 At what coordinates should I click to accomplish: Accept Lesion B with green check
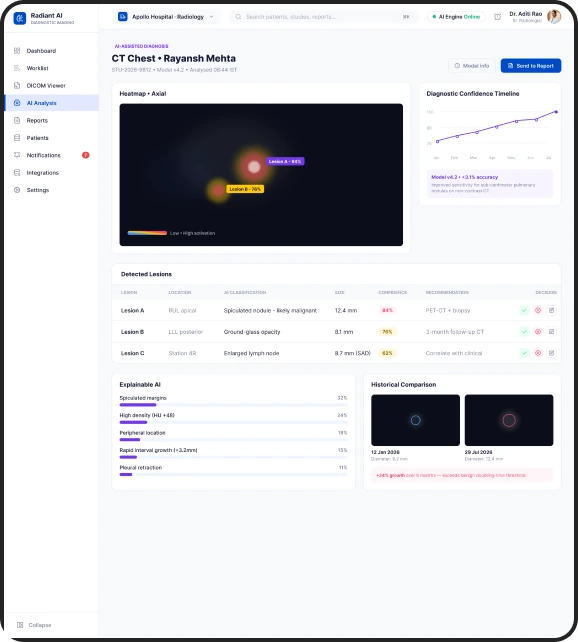tap(524, 332)
